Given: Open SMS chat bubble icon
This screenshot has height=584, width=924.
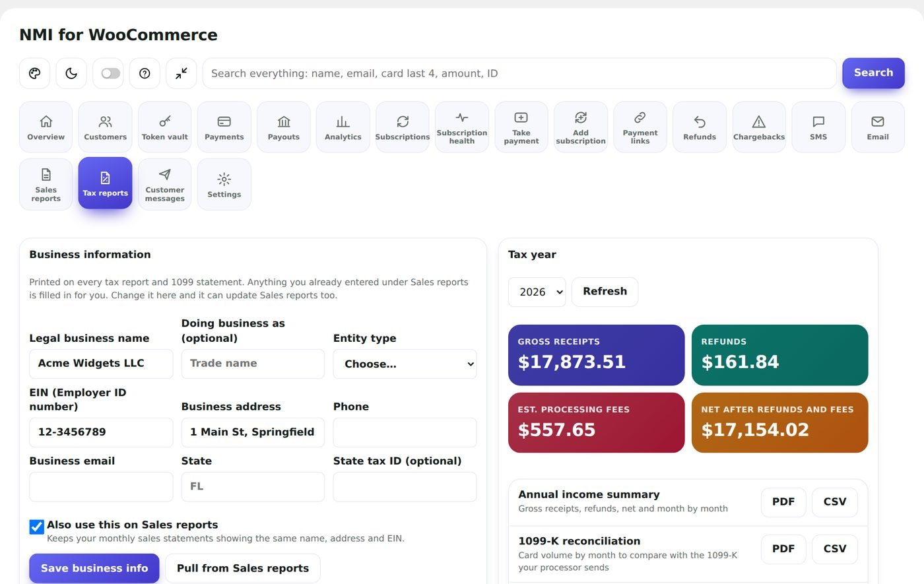Looking at the screenshot, I should pyautogui.click(x=818, y=127).
